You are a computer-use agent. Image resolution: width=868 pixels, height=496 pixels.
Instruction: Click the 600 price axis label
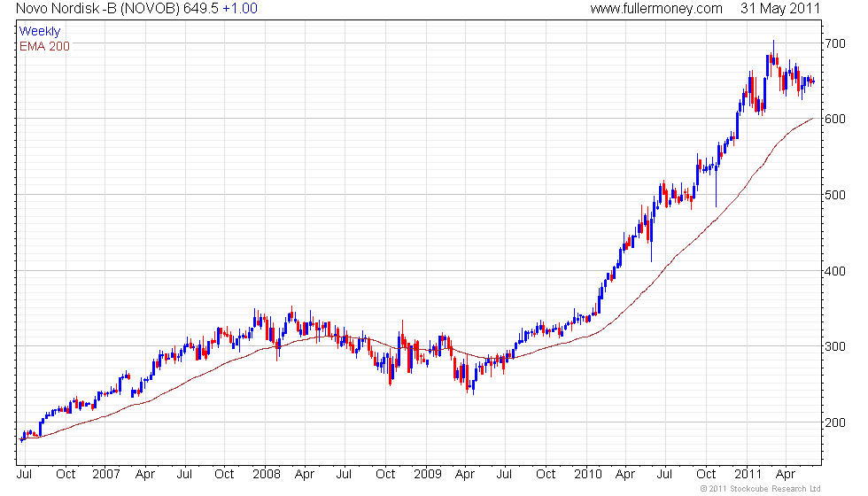(834, 119)
